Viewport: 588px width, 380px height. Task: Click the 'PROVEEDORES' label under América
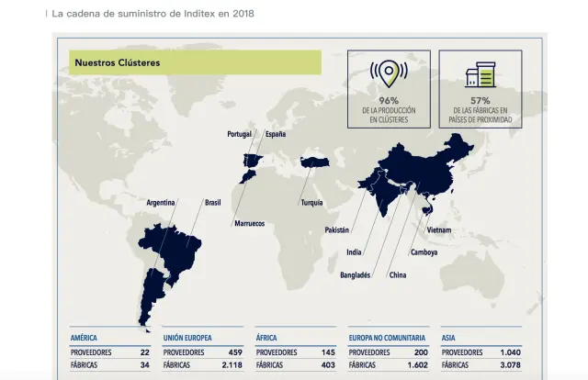point(91,352)
